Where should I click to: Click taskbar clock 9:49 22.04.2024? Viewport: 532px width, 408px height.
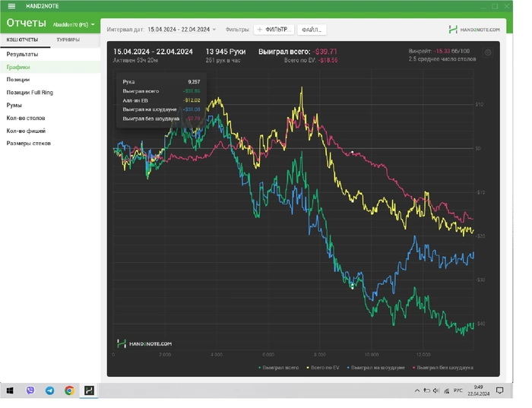coord(478,391)
